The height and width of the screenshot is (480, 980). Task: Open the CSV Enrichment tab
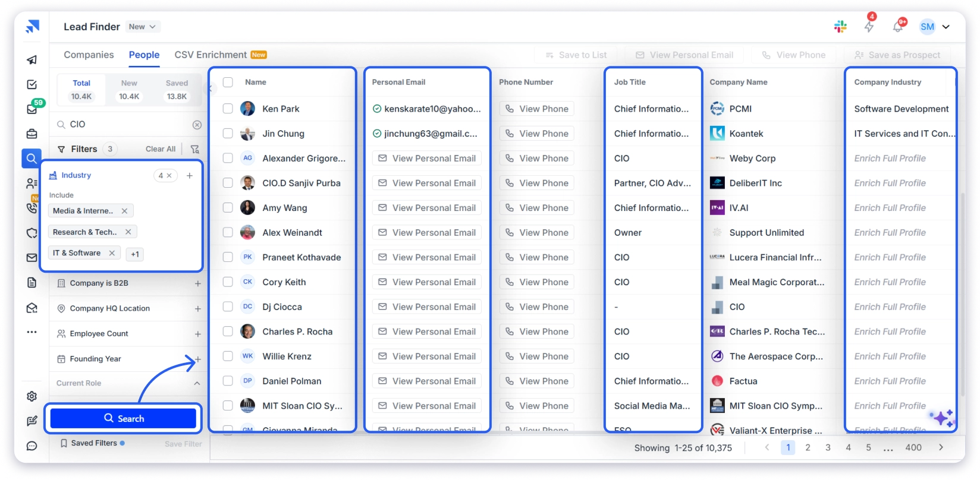(x=211, y=55)
